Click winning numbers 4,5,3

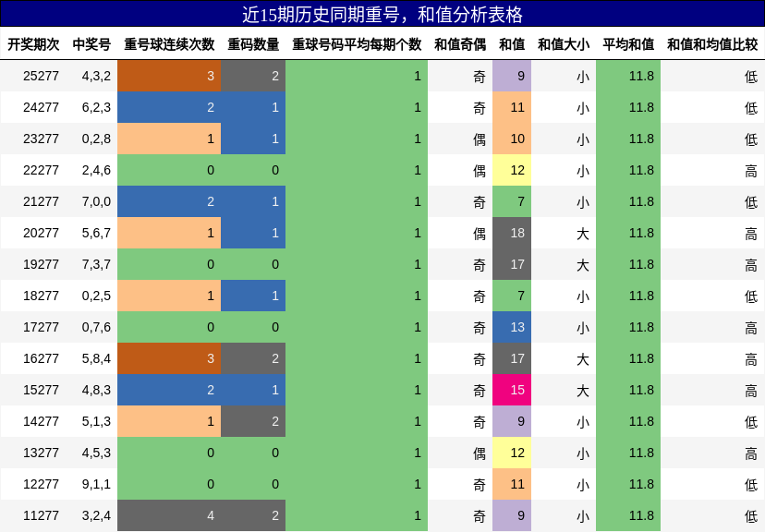click(96, 453)
